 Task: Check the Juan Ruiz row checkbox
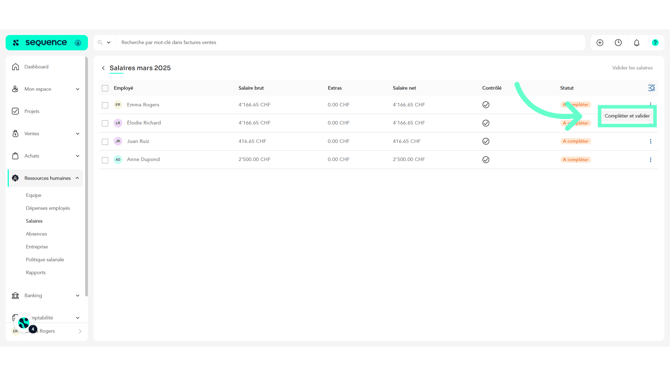pos(105,141)
